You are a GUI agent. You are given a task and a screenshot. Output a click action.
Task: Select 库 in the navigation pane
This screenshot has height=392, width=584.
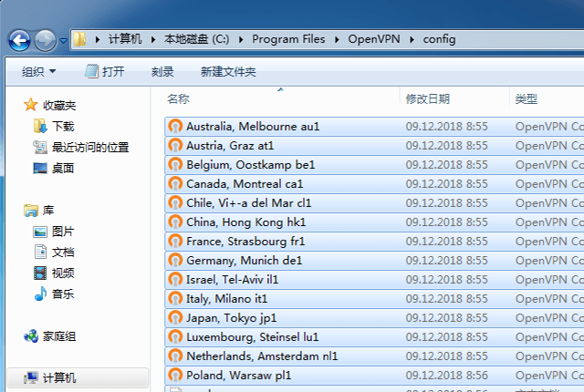(x=48, y=211)
